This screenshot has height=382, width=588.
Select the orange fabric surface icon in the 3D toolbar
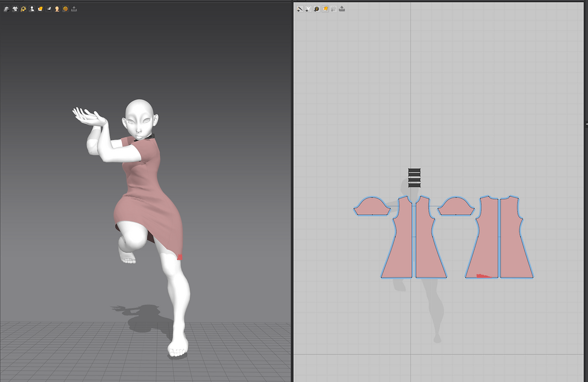(x=40, y=9)
